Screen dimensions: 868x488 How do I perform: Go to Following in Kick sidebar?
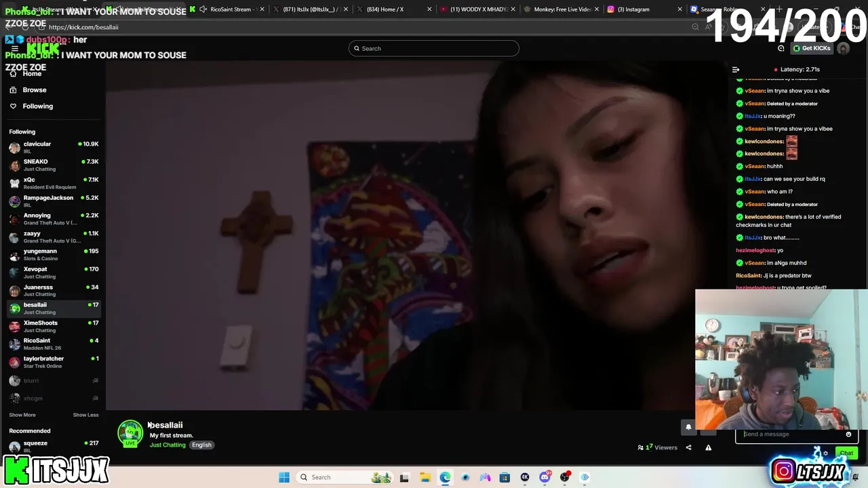[x=37, y=106]
